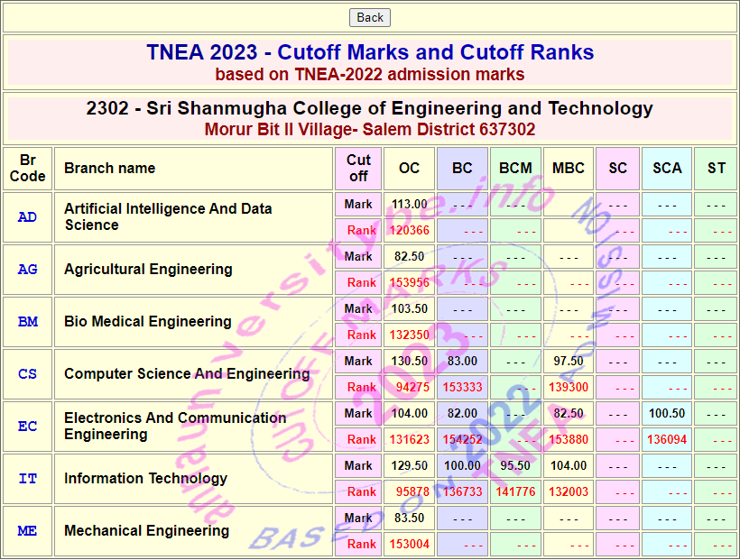Select 'Artificial Intelligence And Data Science' branch name
Image resolution: width=740 pixels, height=560 pixels.
[168, 217]
